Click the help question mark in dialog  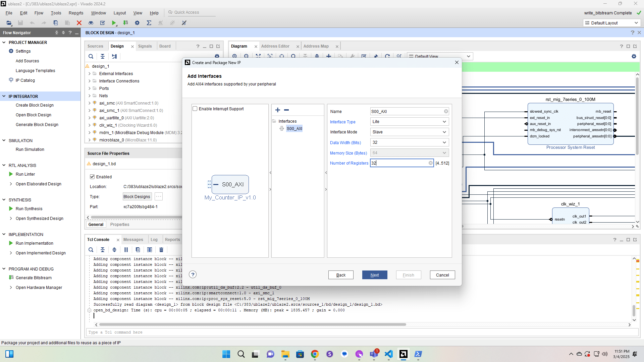(193, 275)
